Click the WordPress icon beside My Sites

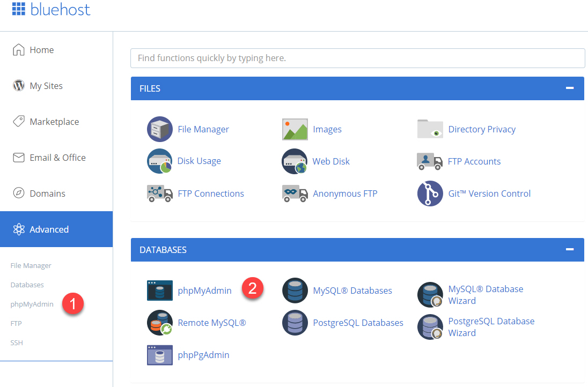click(19, 85)
